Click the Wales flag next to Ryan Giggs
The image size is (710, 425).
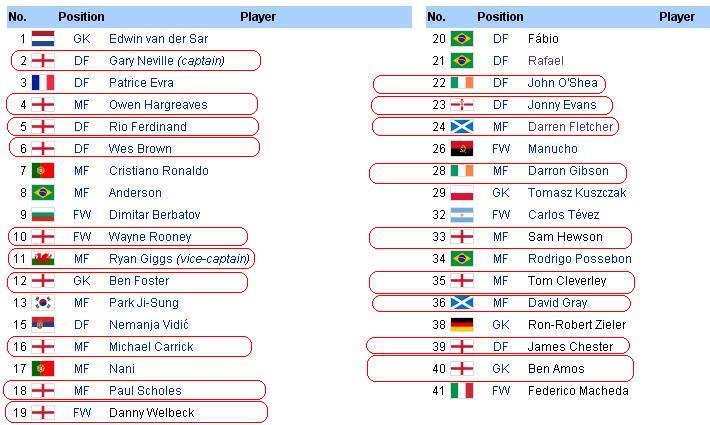point(43,259)
